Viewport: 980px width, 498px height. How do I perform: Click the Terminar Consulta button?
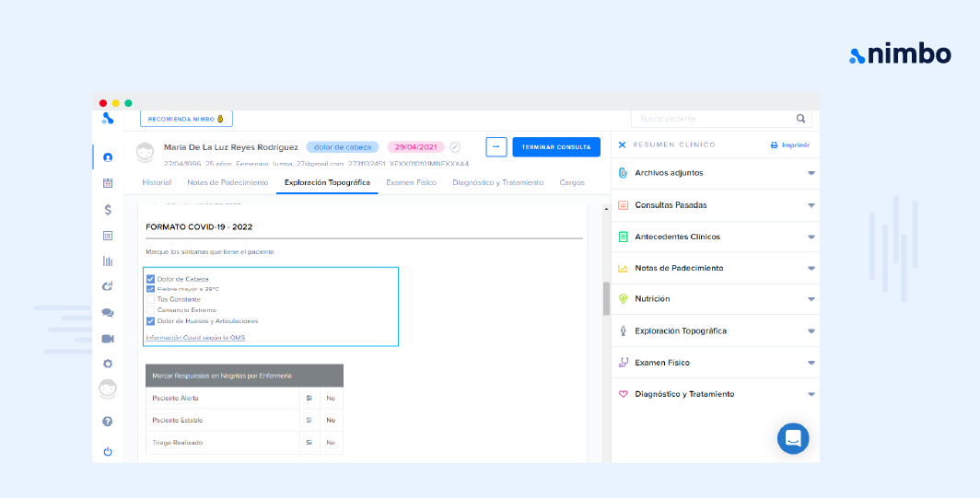point(556,147)
